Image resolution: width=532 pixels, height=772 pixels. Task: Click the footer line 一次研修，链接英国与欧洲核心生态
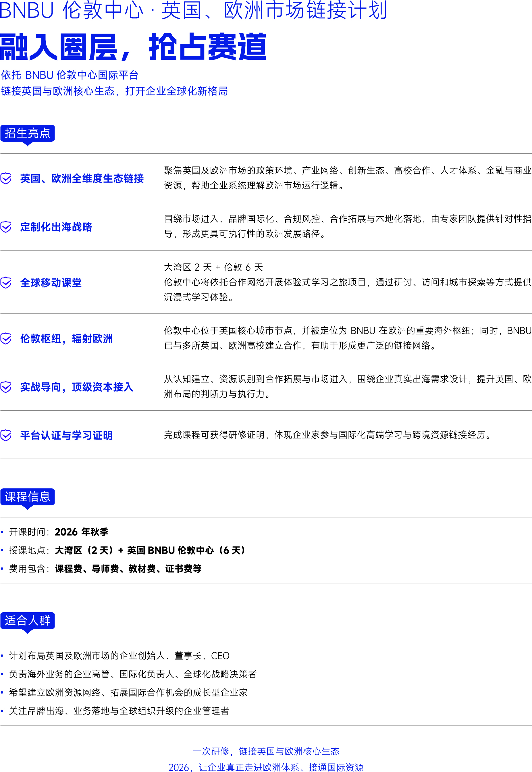(x=266, y=751)
